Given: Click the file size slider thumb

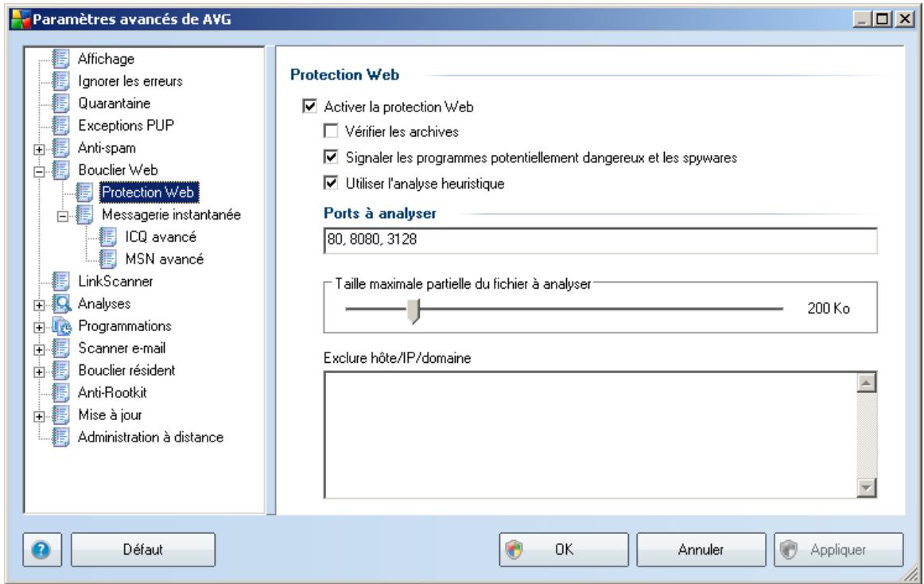Looking at the screenshot, I should point(413,310).
